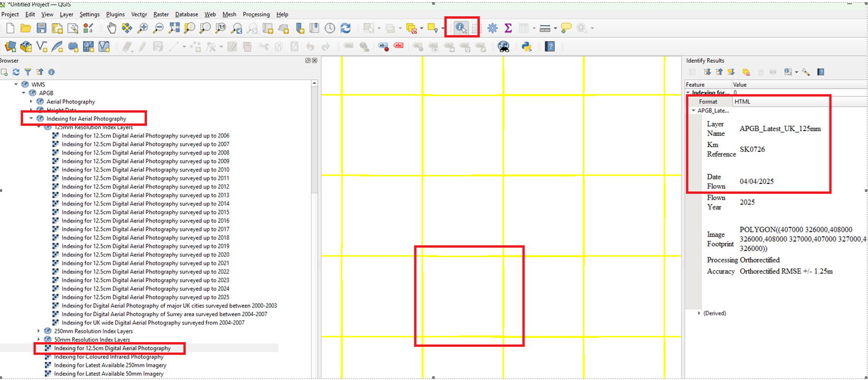This screenshot has width=868, height=380.
Task: Open the Processing menu
Action: point(256,14)
